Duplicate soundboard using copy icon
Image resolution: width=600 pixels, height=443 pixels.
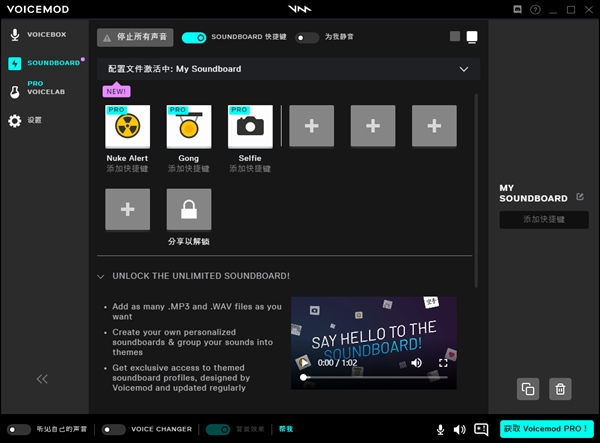[528, 389]
